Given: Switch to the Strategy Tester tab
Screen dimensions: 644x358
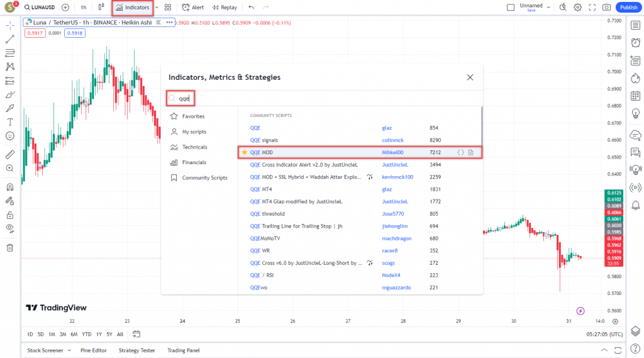Looking at the screenshot, I should pyautogui.click(x=136, y=350).
